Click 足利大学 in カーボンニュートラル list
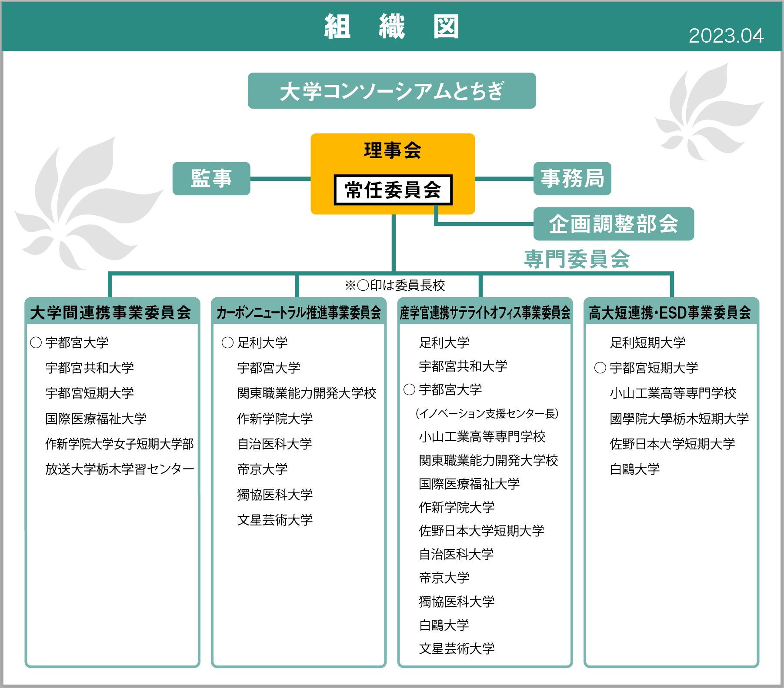The width and height of the screenshot is (784, 688). point(262,343)
